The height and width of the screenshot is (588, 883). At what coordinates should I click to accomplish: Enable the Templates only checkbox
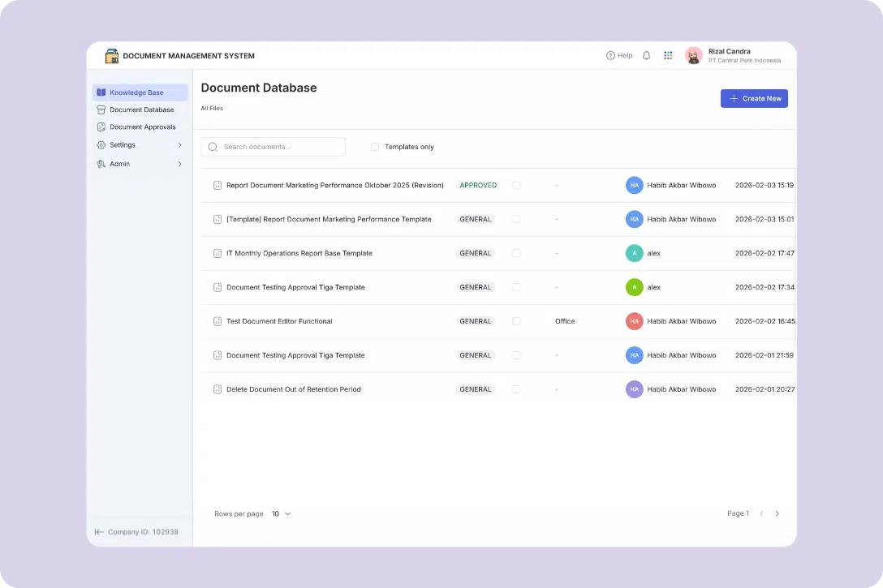tap(374, 147)
